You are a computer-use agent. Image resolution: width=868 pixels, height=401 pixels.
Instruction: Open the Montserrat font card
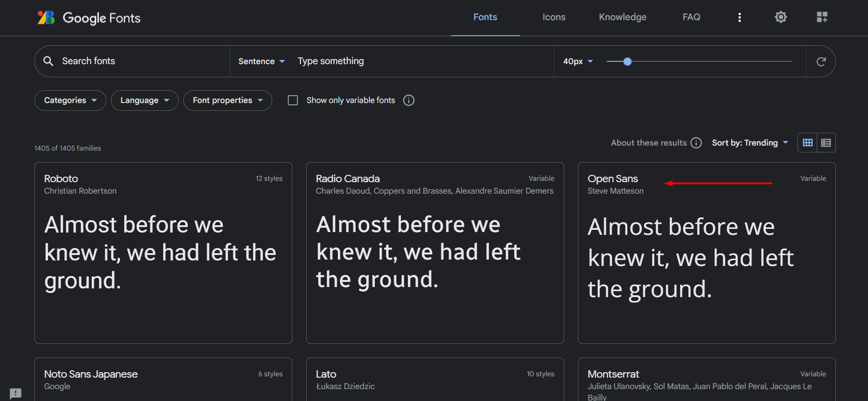[707, 379]
